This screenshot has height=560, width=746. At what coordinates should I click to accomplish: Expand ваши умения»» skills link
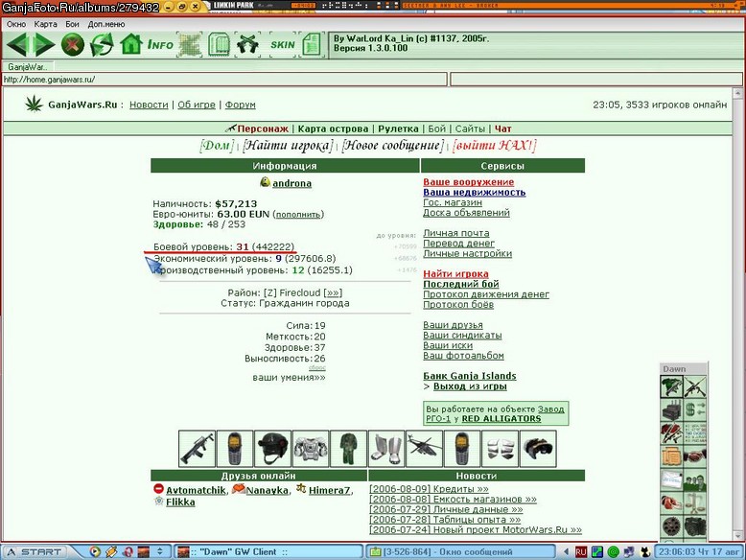coord(289,378)
